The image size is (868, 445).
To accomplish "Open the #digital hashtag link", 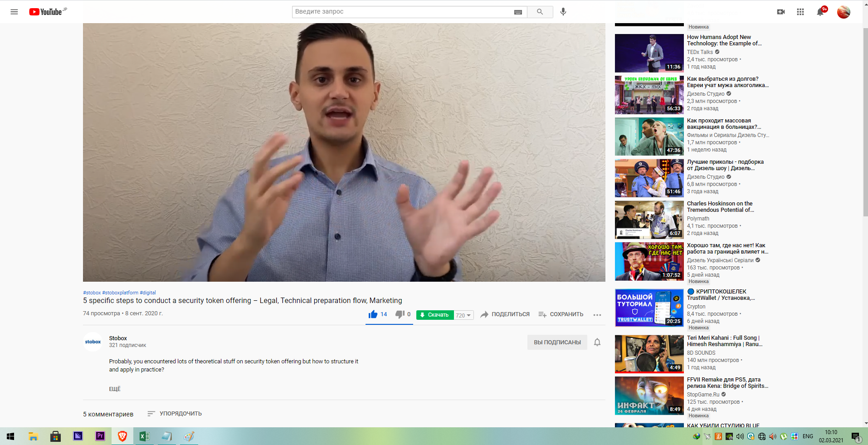I will point(148,293).
